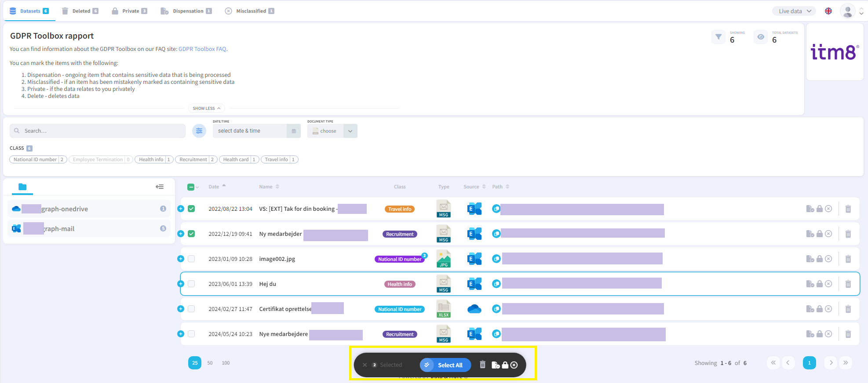Image resolution: width=868 pixels, height=383 pixels.
Task: Open the Misclassified tab
Action: pos(250,11)
